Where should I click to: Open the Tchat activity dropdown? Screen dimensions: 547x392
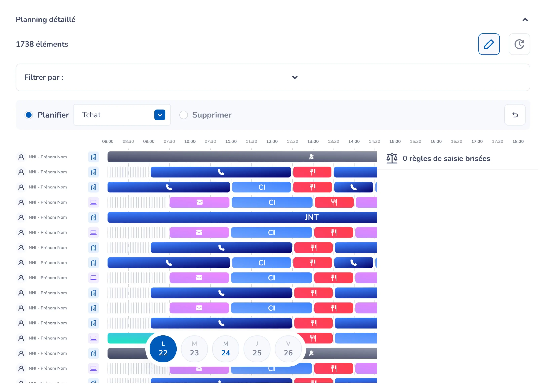[160, 115]
